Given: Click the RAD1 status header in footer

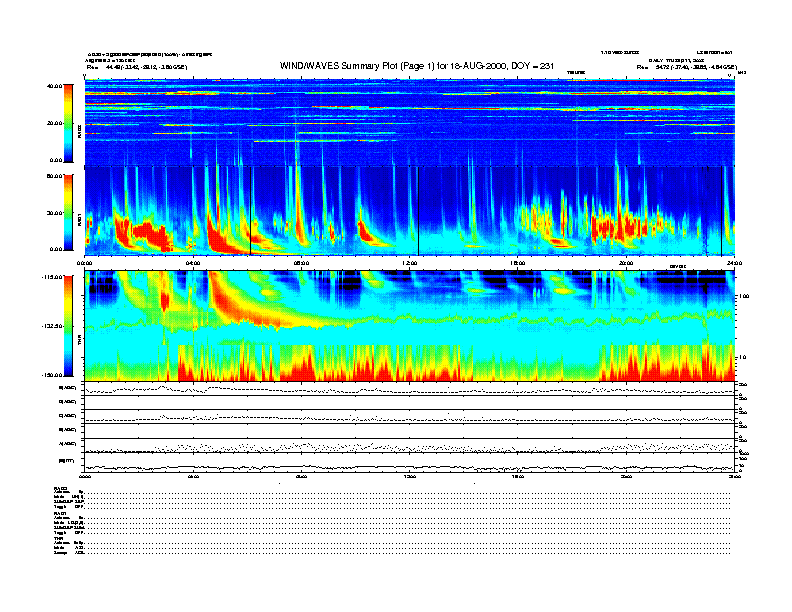Looking at the screenshot, I should [x=60, y=514].
